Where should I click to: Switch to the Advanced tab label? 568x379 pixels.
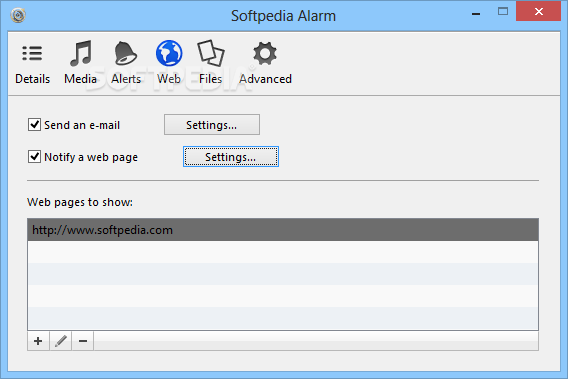tap(265, 79)
